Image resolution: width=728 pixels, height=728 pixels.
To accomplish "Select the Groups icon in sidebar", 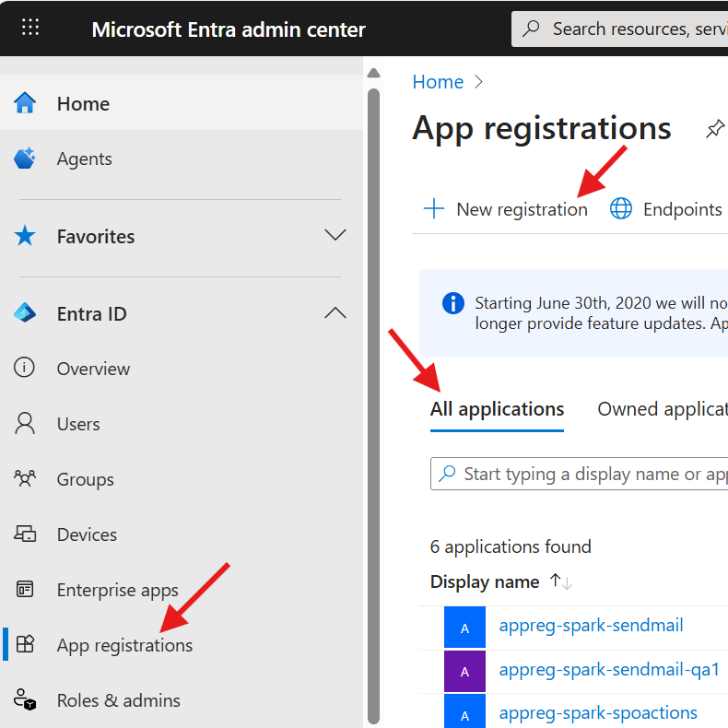I will [25, 479].
